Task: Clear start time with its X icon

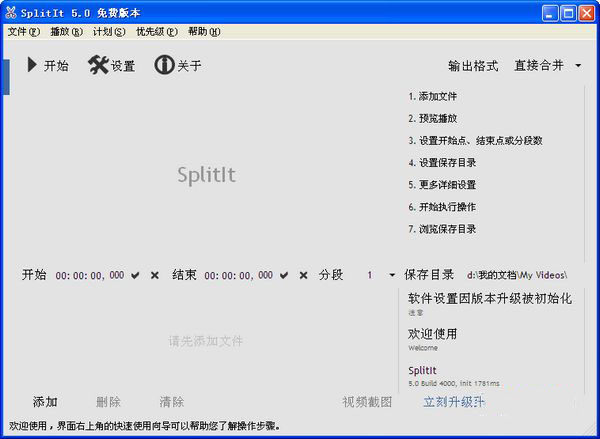Action: click(155, 275)
